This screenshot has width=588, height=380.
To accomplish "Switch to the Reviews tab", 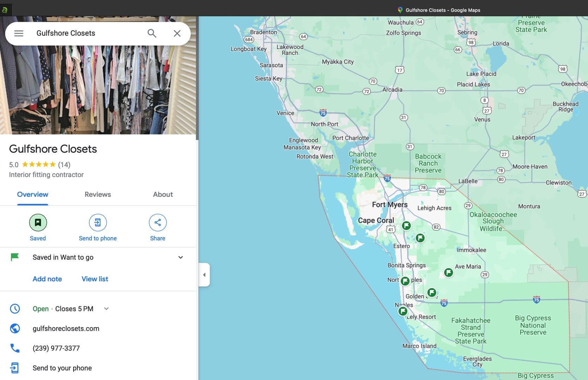I will point(98,195).
